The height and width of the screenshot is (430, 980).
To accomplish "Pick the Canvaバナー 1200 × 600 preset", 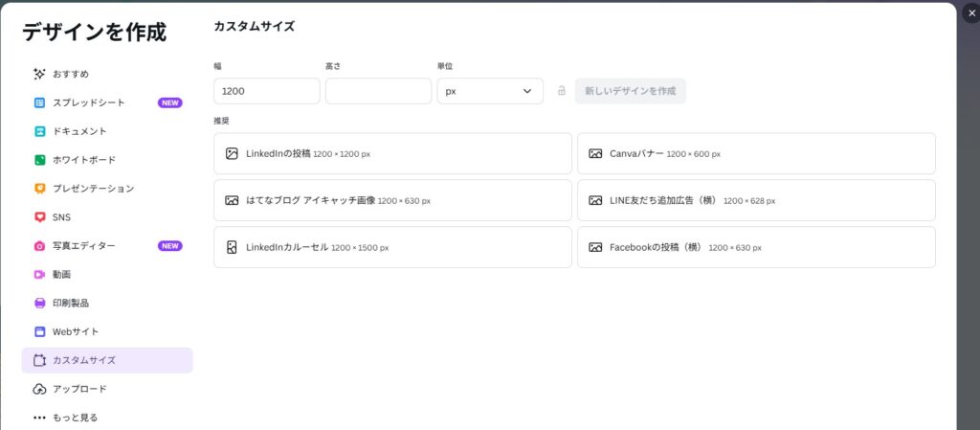I will [x=755, y=153].
